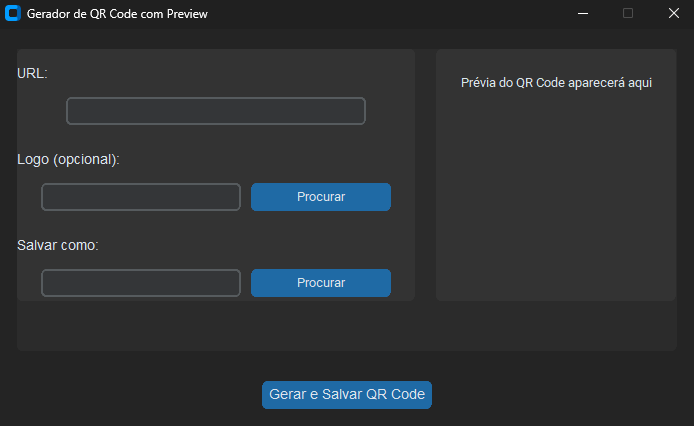Viewport: 694px width, 426px height.
Task: Click the 'Prévia do QR Code aparecerá aqui' text
Action: 556,83
